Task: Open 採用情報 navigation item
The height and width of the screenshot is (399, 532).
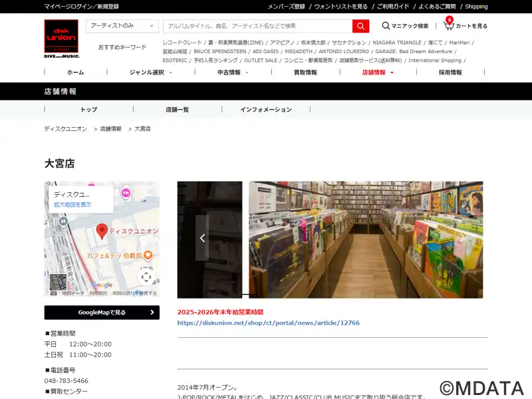Action: (450, 72)
